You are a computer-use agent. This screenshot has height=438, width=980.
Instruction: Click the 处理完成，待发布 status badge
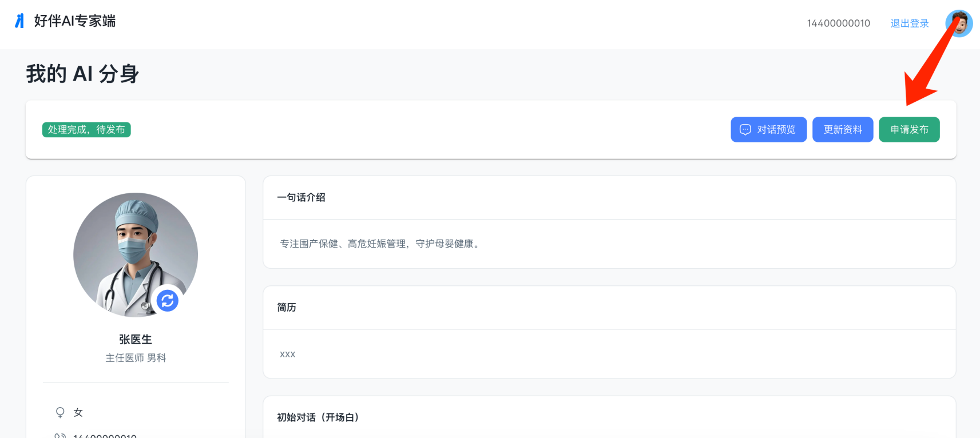point(86,130)
